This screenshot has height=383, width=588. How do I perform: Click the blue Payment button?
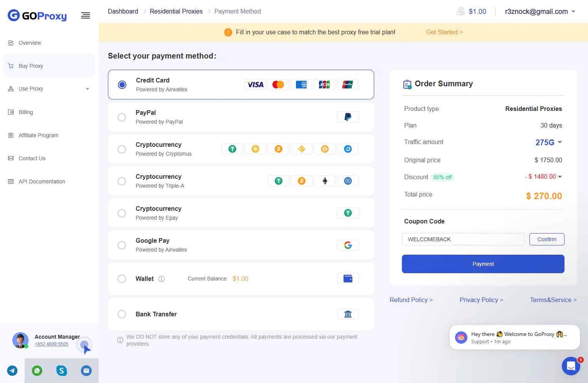[483, 264]
